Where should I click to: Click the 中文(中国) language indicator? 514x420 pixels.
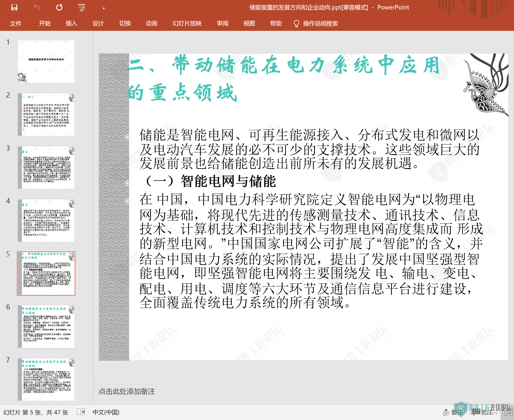(x=106, y=412)
